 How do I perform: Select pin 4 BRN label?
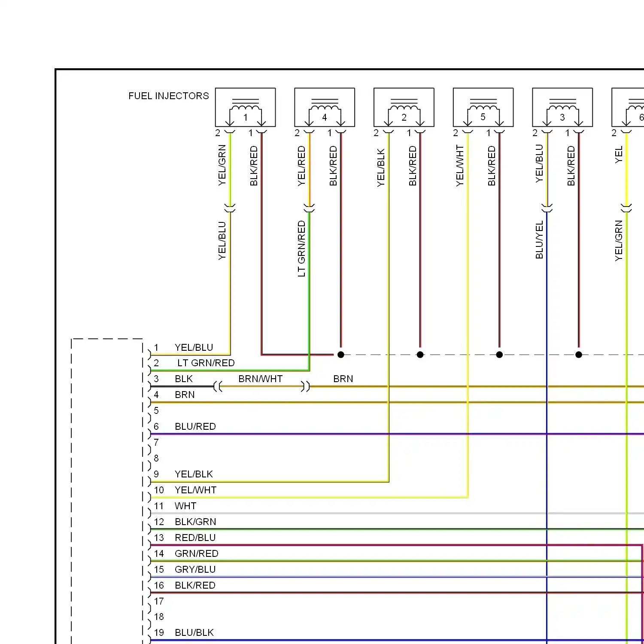coord(185,395)
